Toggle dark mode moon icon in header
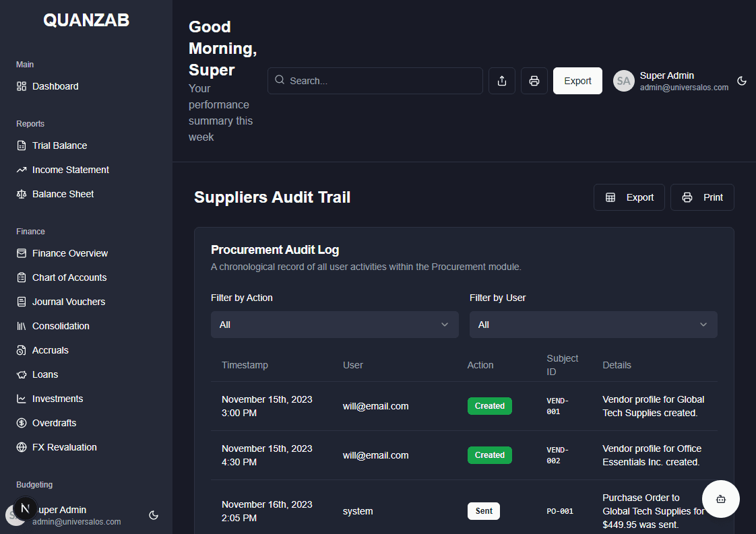The height and width of the screenshot is (534, 756). (x=742, y=81)
